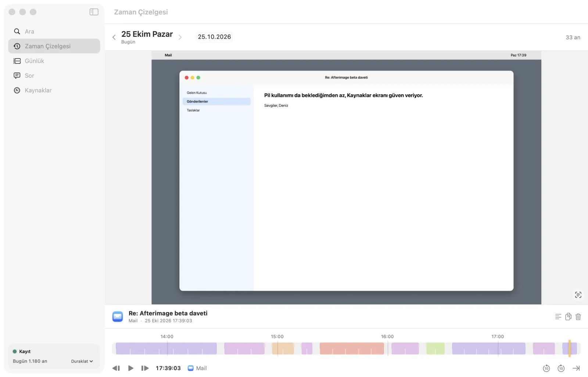Copy the current moment icon
Image resolution: width=588 pixels, height=377 pixels.
pyautogui.click(x=569, y=317)
